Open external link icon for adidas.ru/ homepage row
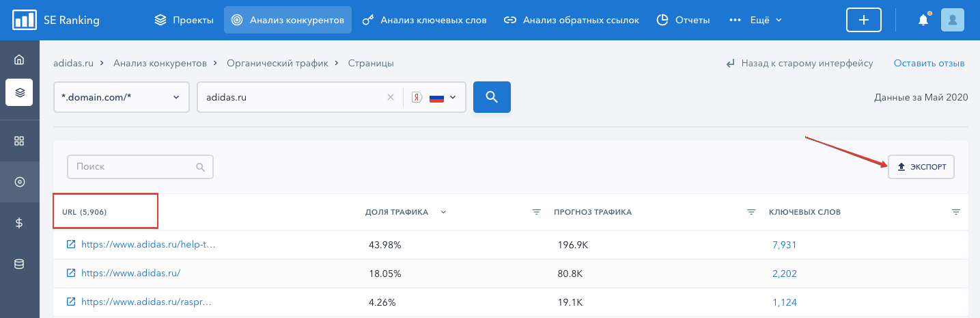The image size is (980, 318). 70,273
